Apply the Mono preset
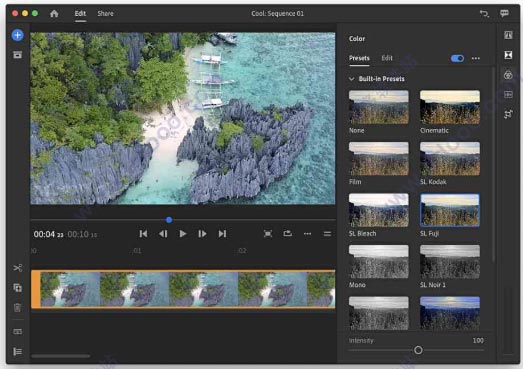 click(379, 262)
